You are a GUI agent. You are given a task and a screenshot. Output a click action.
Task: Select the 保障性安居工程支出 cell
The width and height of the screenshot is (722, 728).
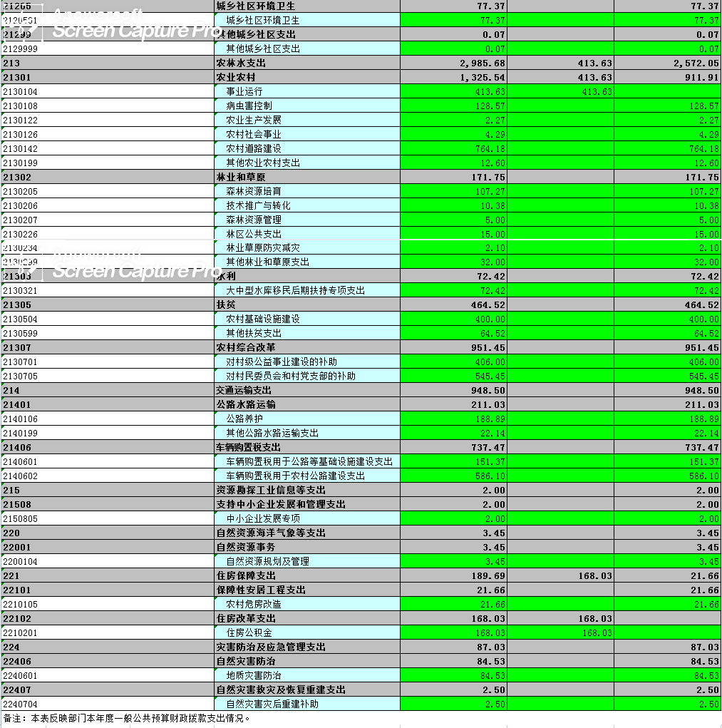[307, 590]
